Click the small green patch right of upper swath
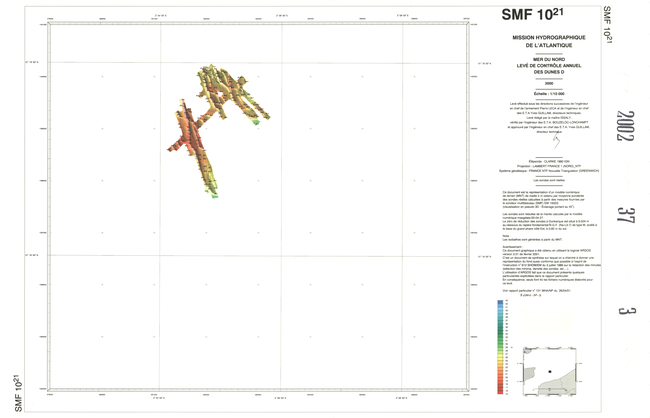The width and height of the screenshot is (650, 418). tap(259, 120)
